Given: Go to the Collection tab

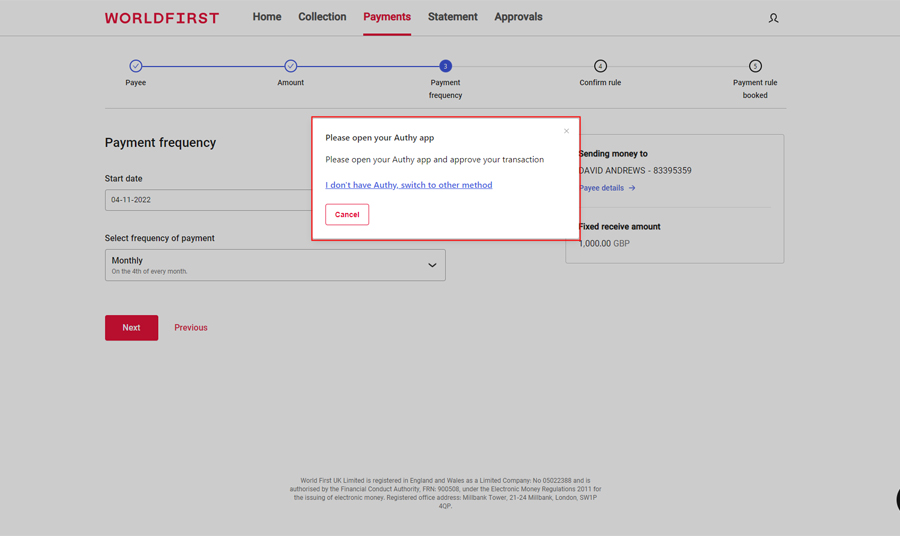Looking at the screenshot, I should 322,17.
